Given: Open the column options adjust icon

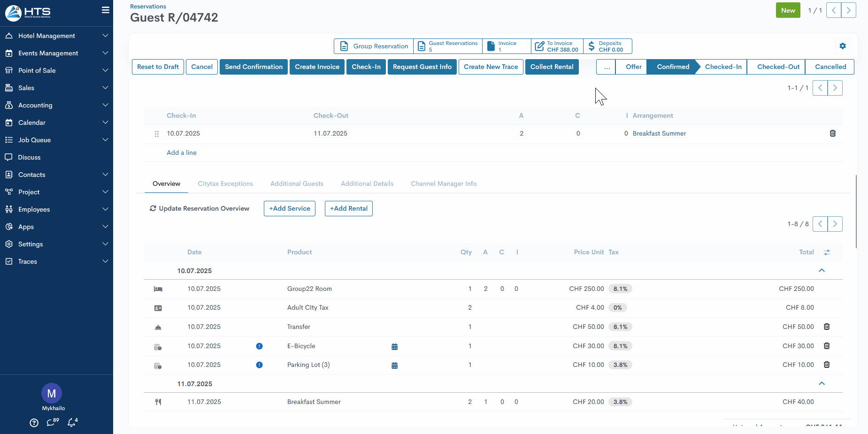Looking at the screenshot, I should point(827,252).
